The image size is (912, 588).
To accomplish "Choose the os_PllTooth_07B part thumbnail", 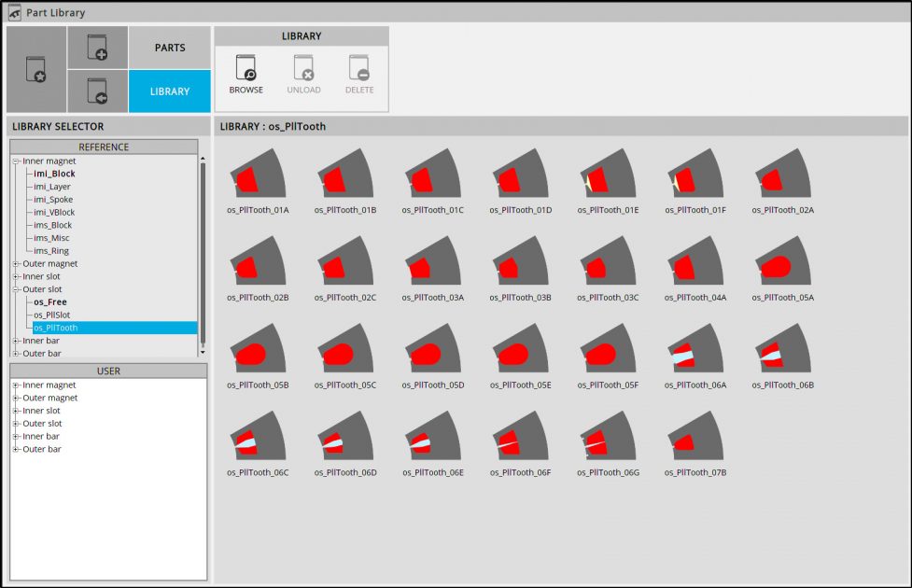I will 695,438.
